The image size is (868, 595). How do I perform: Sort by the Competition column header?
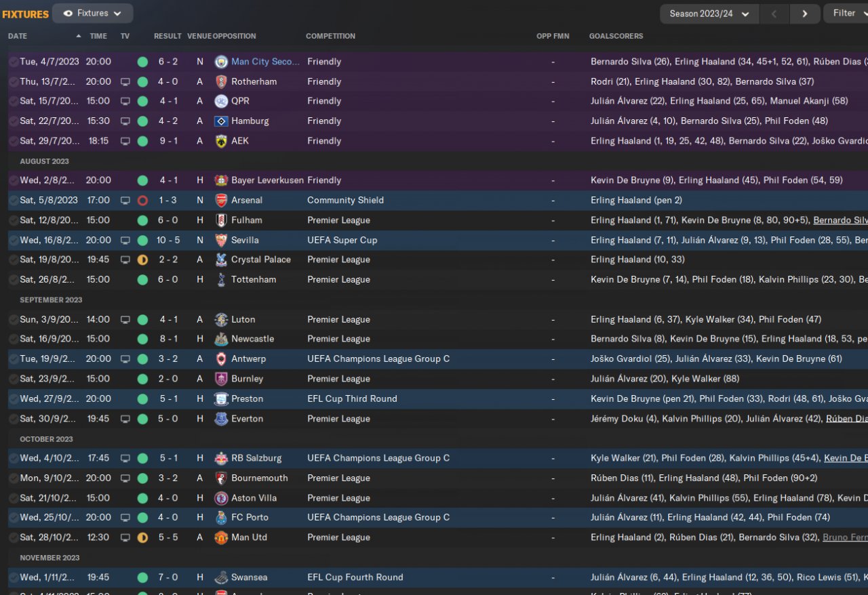tap(330, 36)
